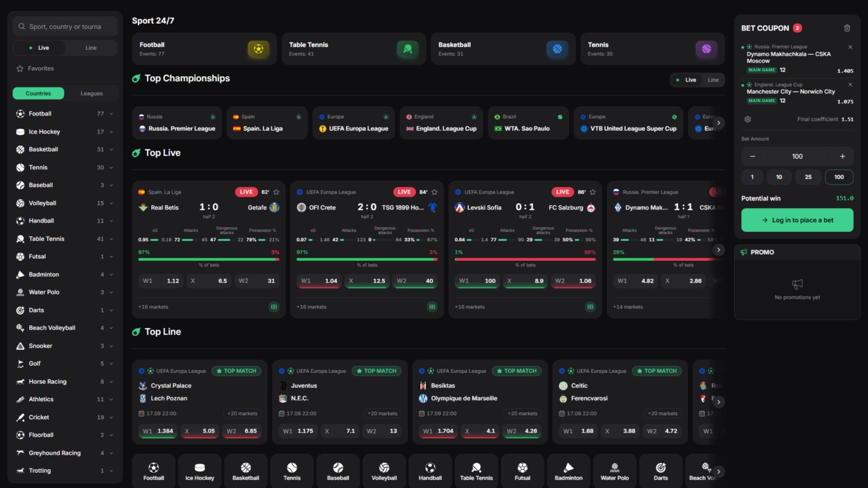Image resolution: width=868 pixels, height=488 pixels.
Task: Open England League Cup championship
Action: click(441, 123)
